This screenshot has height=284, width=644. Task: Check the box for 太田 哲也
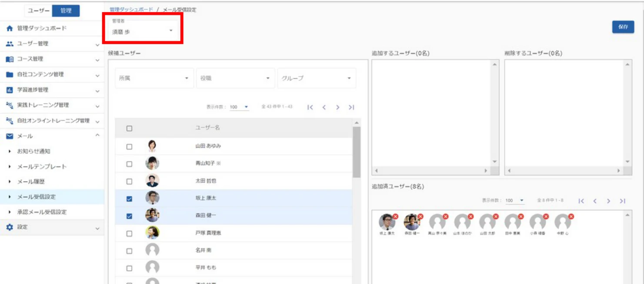coord(129,181)
